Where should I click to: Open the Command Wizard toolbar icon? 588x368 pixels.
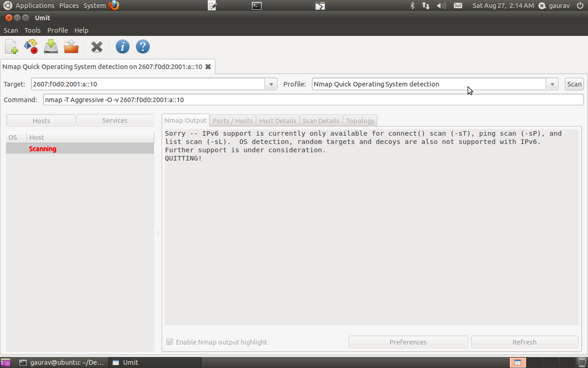(31, 46)
